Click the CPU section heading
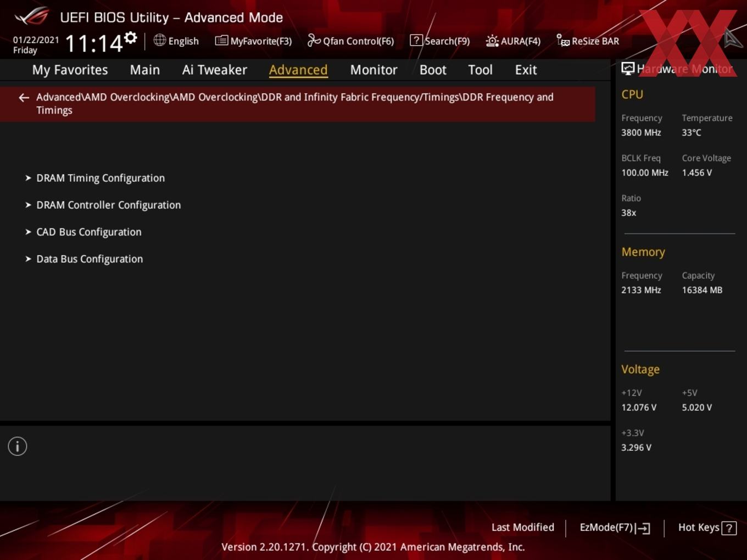 tap(632, 94)
